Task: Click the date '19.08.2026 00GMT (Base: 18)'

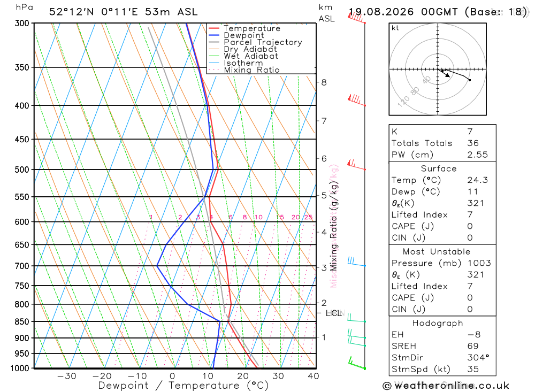Action: [x=438, y=12]
